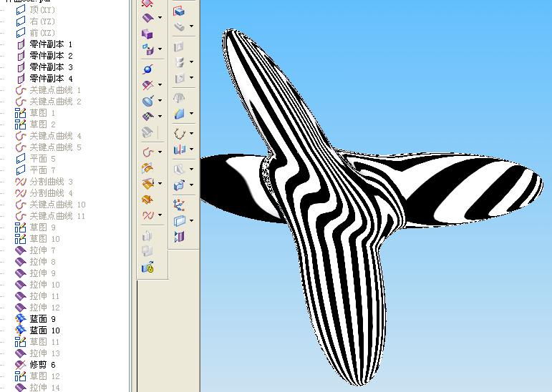This screenshot has height=392, width=552.
Task: Select tree item 关键点曲线 1
Action: pos(49,90)
